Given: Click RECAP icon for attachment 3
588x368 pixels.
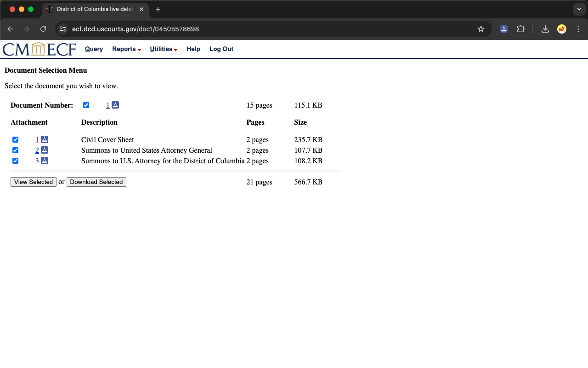Looking at the screenshot, I should [45, 161].
